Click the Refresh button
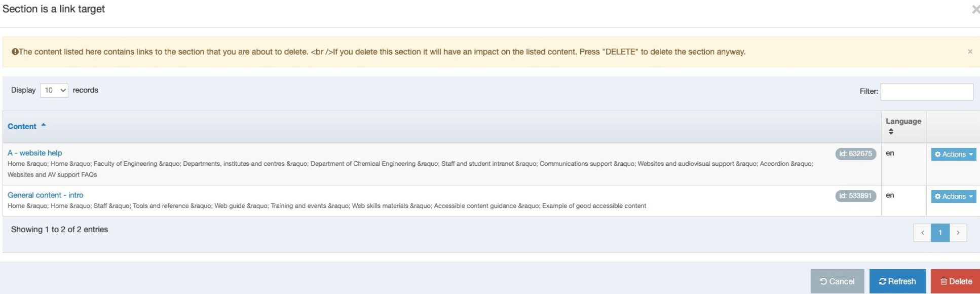980x294 pixels. [x=897, y=282]
